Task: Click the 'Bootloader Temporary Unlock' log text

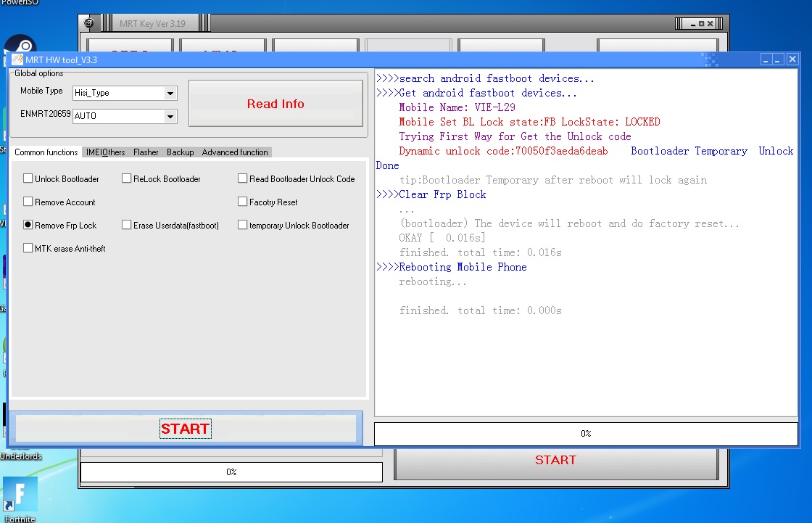Action: point(712,151)
